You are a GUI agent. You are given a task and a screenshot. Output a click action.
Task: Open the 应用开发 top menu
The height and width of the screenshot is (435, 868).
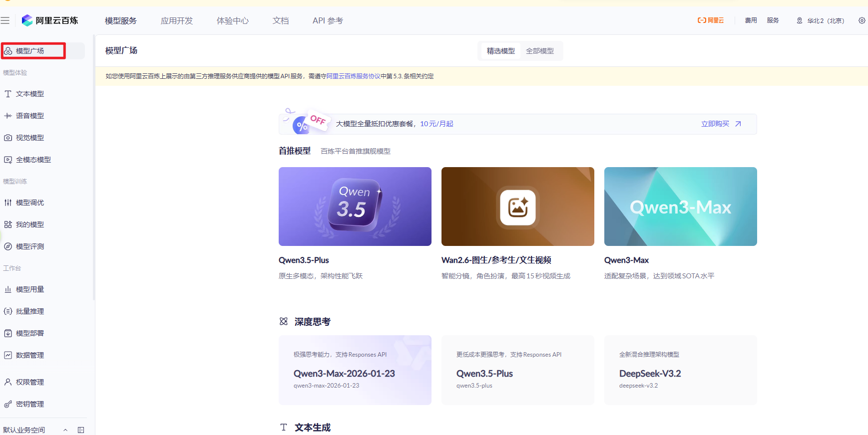177,20
